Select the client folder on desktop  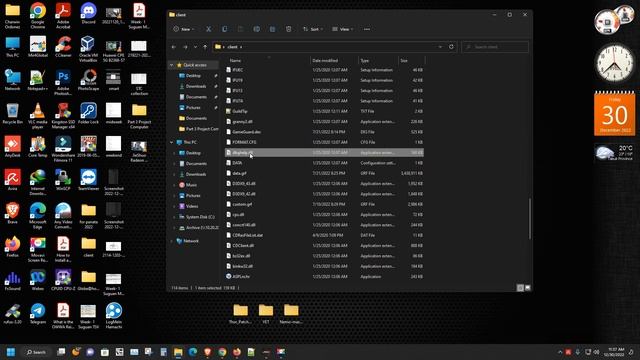point(88,247)
